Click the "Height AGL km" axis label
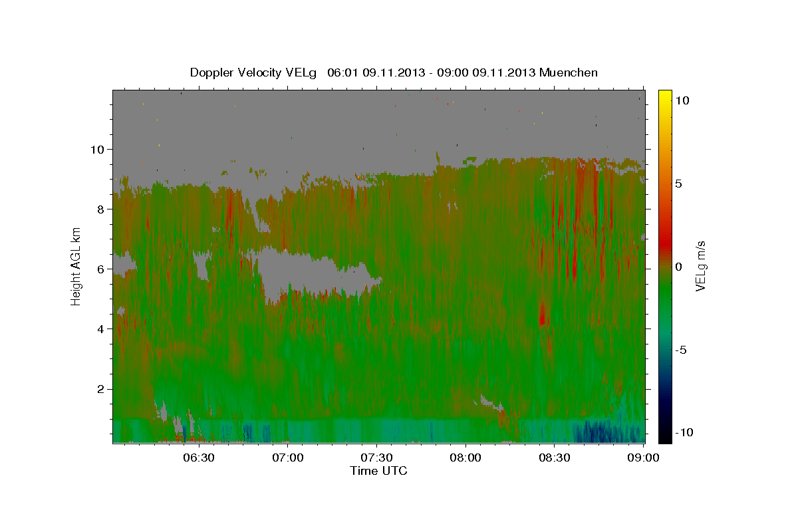 (76, 266)
